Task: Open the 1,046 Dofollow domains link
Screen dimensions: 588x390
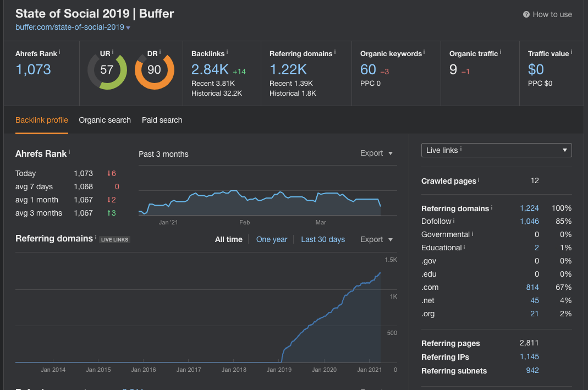Action: [529, 221]
